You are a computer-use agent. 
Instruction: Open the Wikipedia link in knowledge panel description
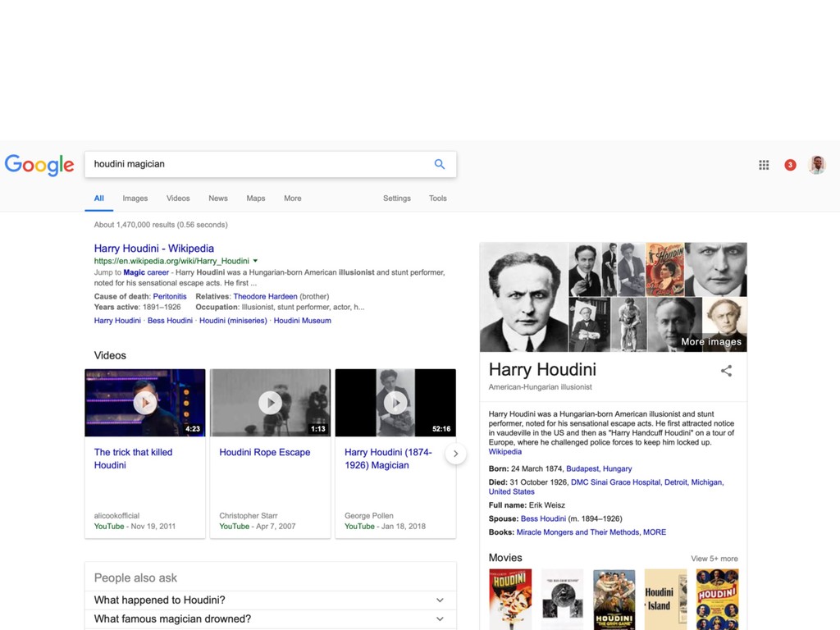pos(504,452)
